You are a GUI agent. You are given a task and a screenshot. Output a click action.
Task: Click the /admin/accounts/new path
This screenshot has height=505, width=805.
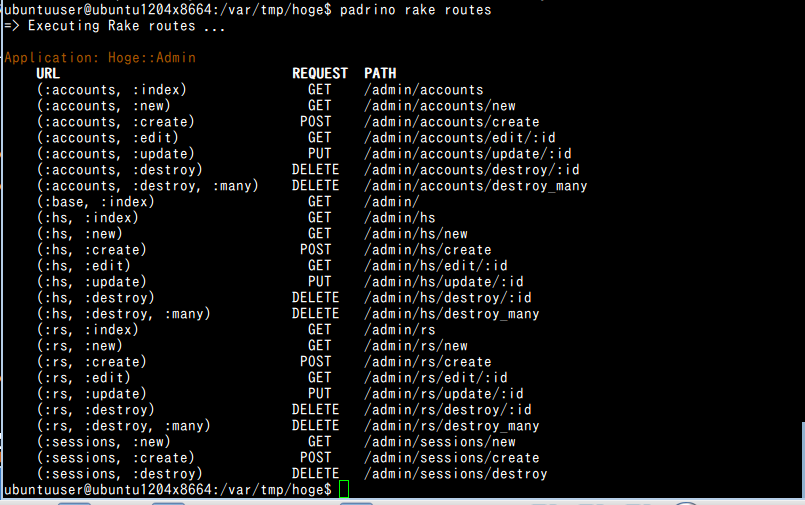tap(440, 105)
